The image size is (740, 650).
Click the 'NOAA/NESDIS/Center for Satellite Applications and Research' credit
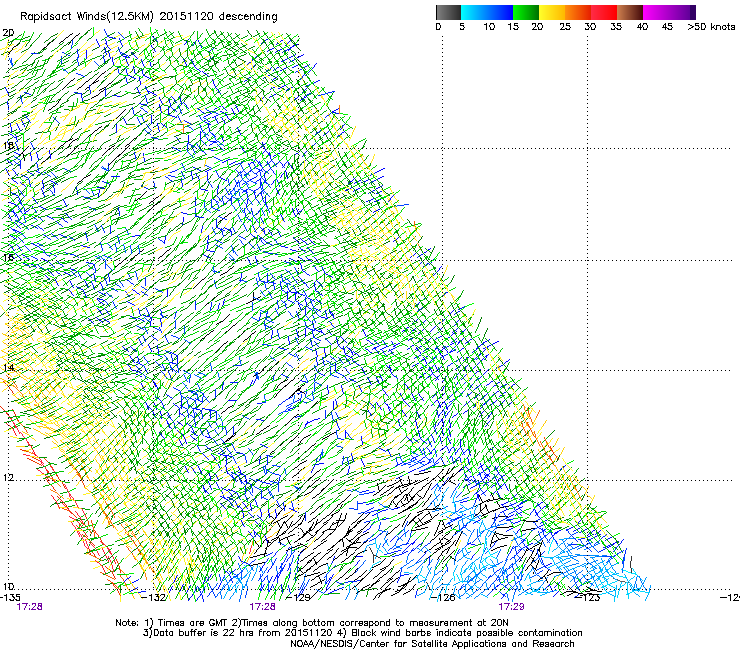click(432, 644)
